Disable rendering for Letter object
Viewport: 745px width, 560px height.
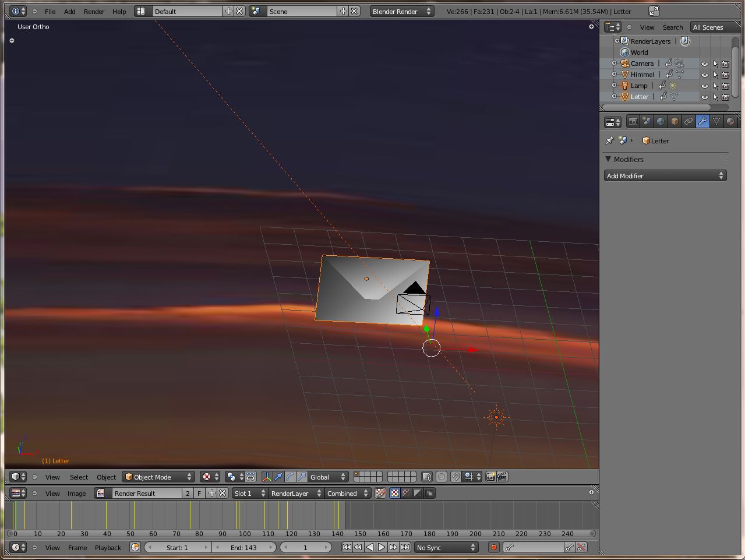click(x=726, y=97)
